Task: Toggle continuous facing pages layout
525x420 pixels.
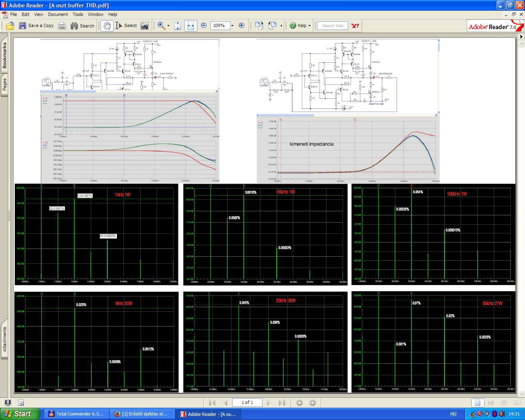Action: pos(504,403)
